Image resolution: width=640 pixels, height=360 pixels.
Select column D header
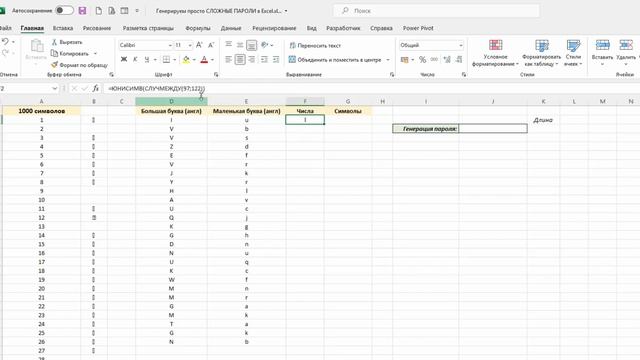(x=171, y=101)
